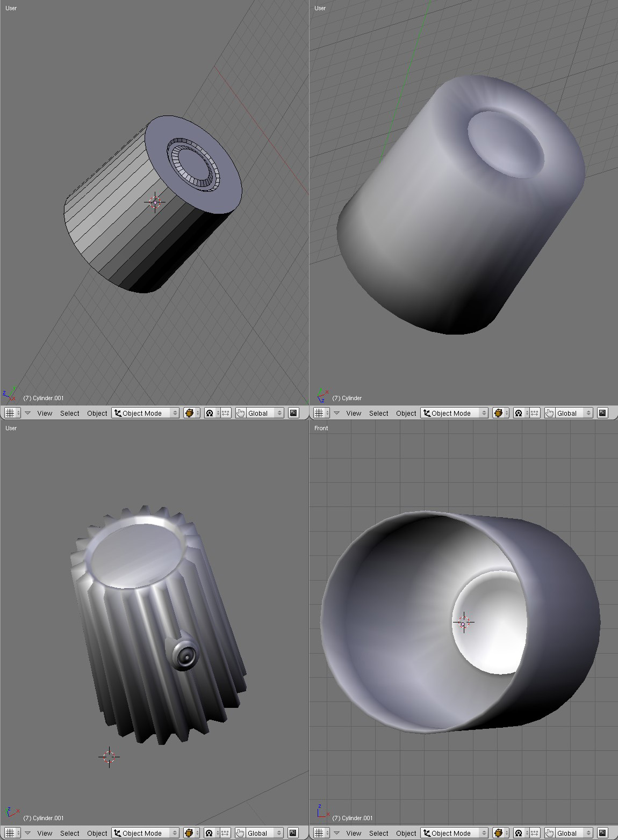Open Object menu in Front viewport
The image size is (618, 840).
406,833
